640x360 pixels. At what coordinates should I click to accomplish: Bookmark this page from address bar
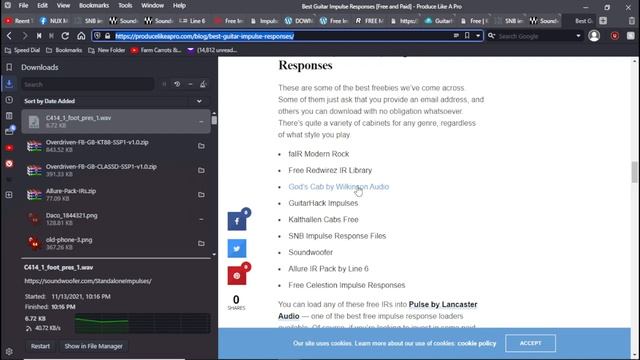(467, 36)
